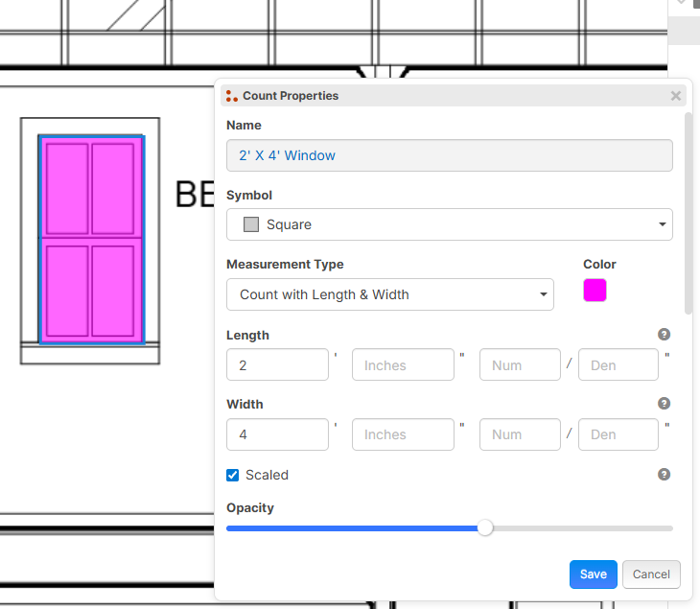700x609 pixels.
Task: Click the Length Inches input field
Action: (x=403, y=365)
